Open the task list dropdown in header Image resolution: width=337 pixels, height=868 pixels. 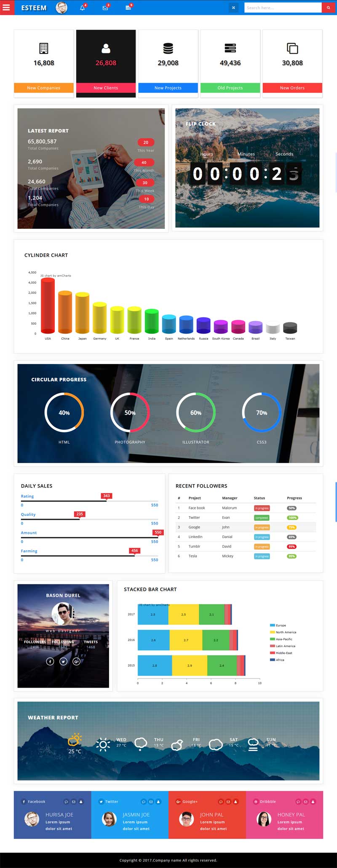pos(128,8)
